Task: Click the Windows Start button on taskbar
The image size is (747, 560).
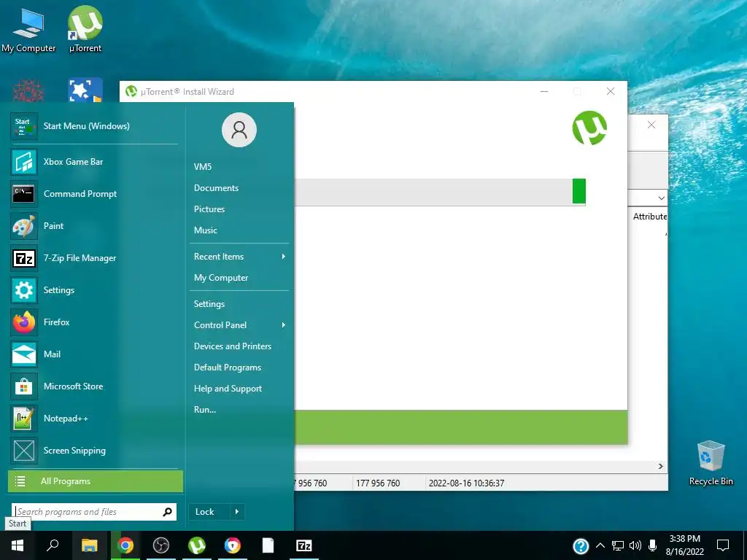Action: tap(18, 545)
